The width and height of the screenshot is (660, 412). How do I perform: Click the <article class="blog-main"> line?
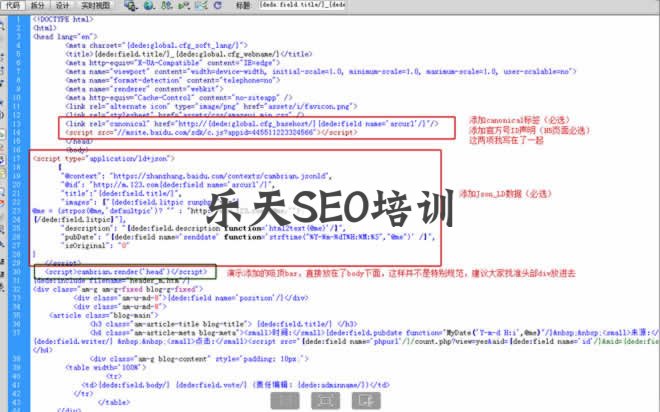pos(104,316)
